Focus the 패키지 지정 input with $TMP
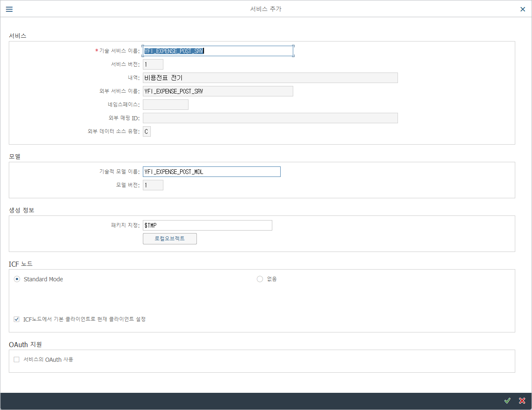Image resolution: width=532 pixels, height=410 pixels. click(x=207, y=226)
